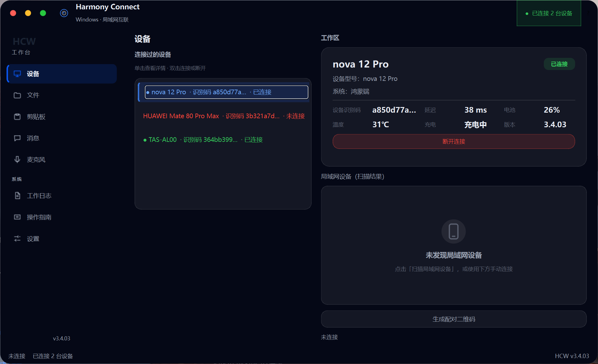Click the 连接过的设备 heading
Image resolution: width=598 pixels, height=364 pixels.
(x=153, y=54)
